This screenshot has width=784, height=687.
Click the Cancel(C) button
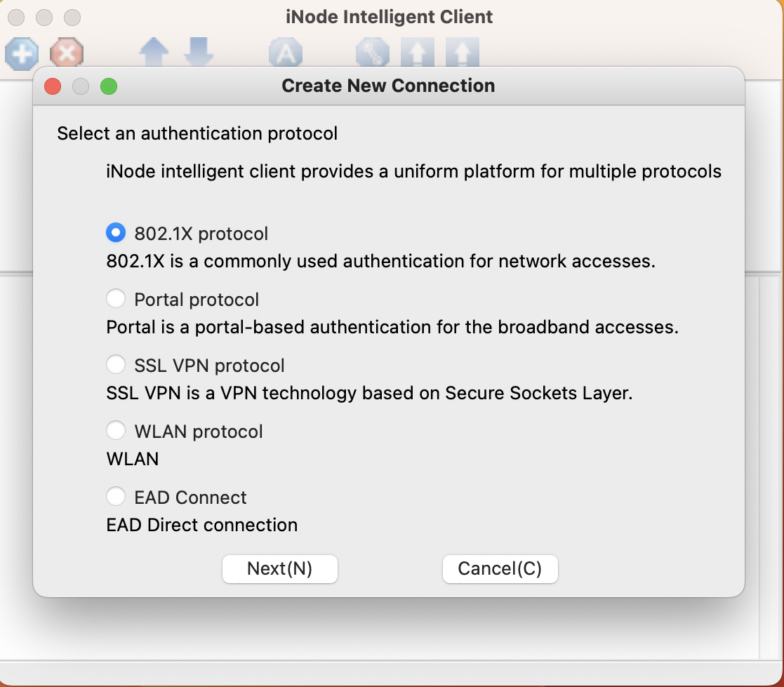(500, 568)
